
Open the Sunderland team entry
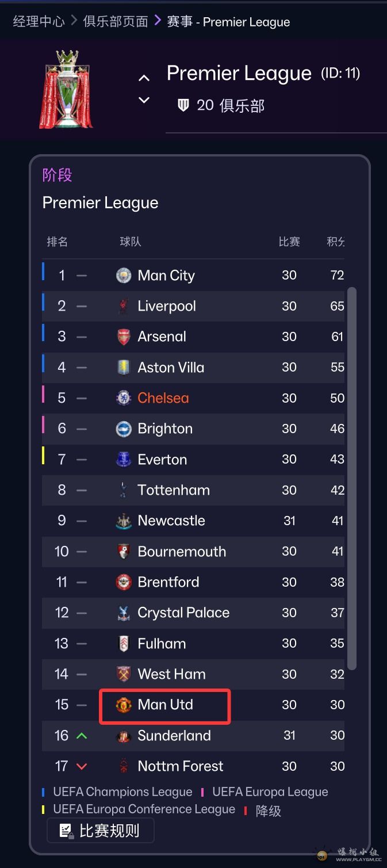174,736
